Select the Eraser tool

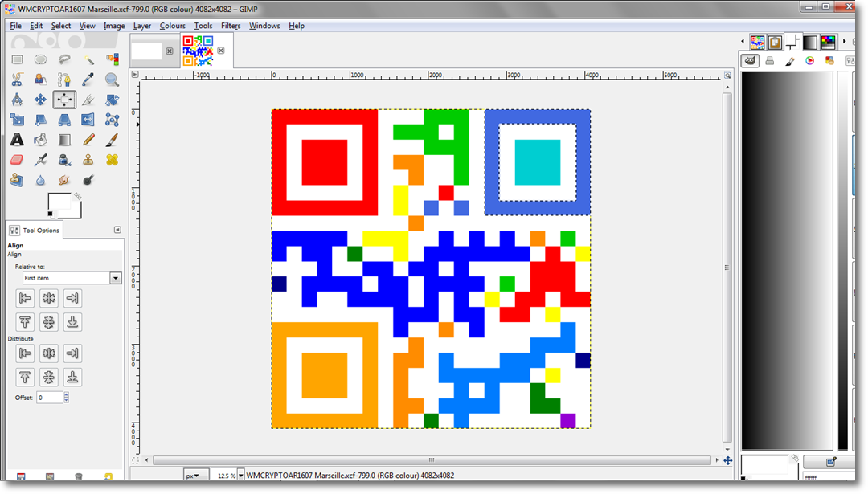point(17,160)
